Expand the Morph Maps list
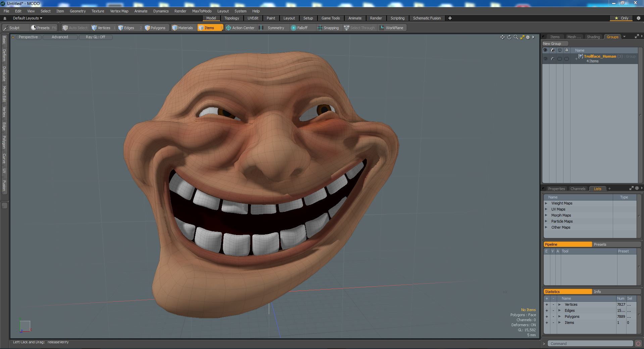Viewport: 644px width, 349px height. pyautogui.click(x=546, y=215)
